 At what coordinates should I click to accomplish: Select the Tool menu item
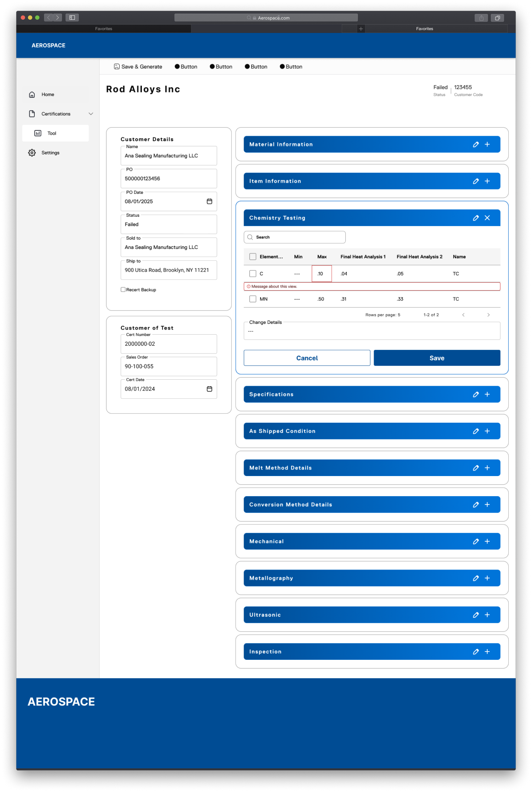coord(56,133)
